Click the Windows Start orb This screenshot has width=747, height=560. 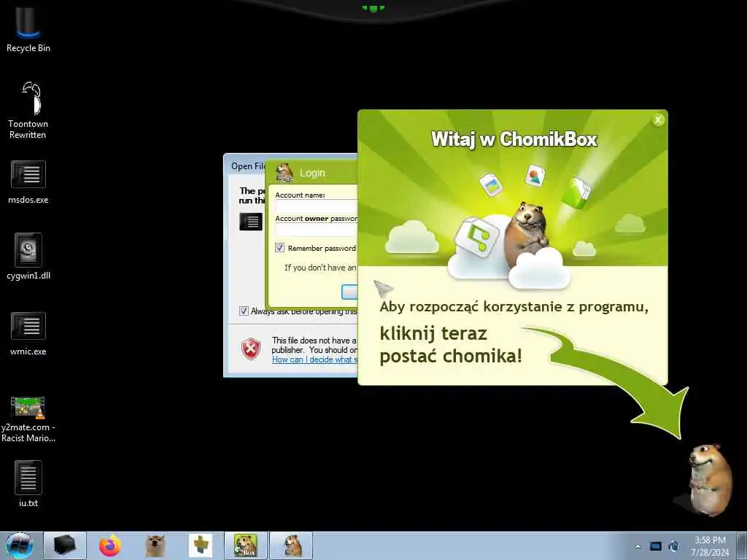tap(19, 545)
